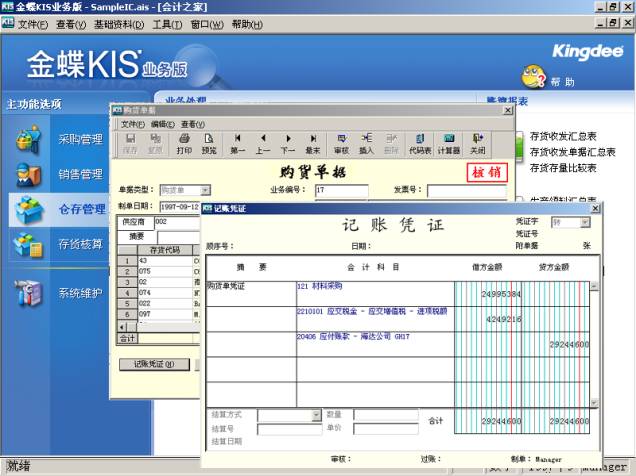The image size is (636, 476).
Task: Click 销售管理 label in main function list
Action: pos(80,174)
